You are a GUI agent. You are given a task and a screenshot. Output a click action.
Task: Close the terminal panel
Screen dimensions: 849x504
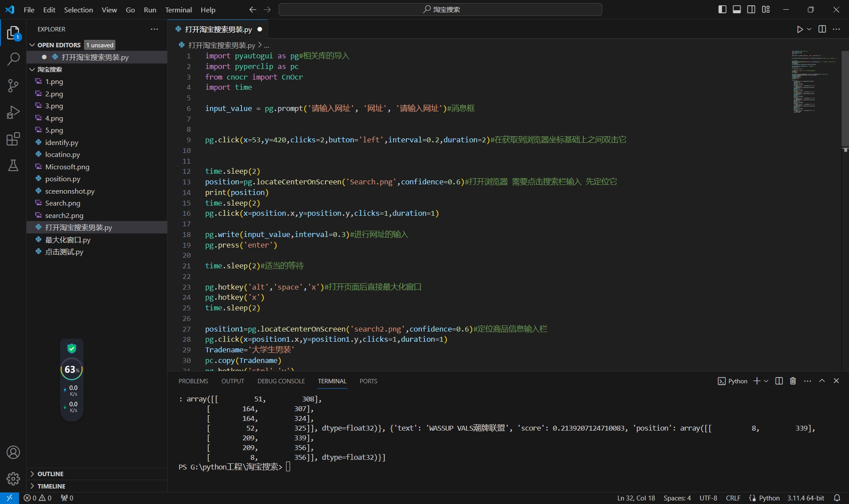click(836, 381)
